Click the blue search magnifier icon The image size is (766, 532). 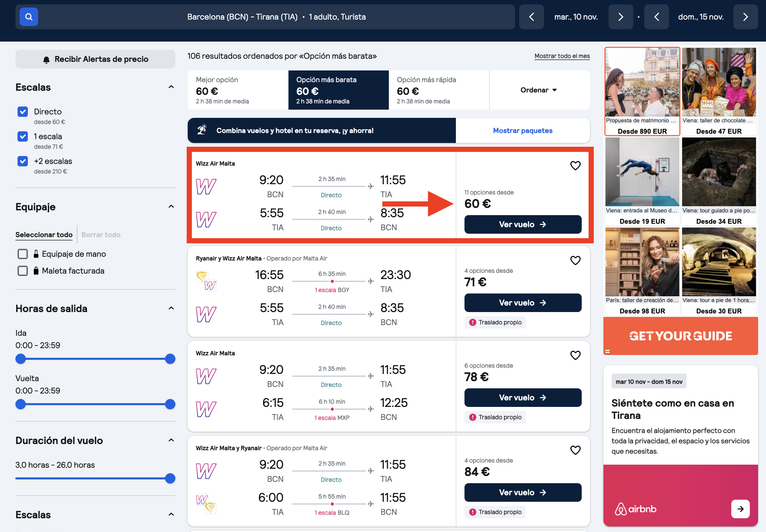(x=29, y=17)
